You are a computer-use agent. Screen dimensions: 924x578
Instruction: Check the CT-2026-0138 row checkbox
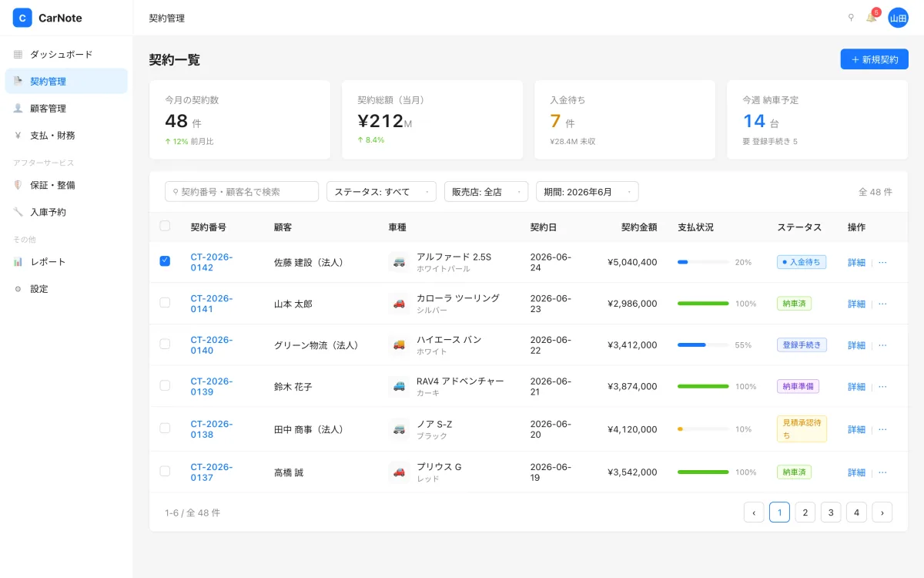tap(165, 428)
